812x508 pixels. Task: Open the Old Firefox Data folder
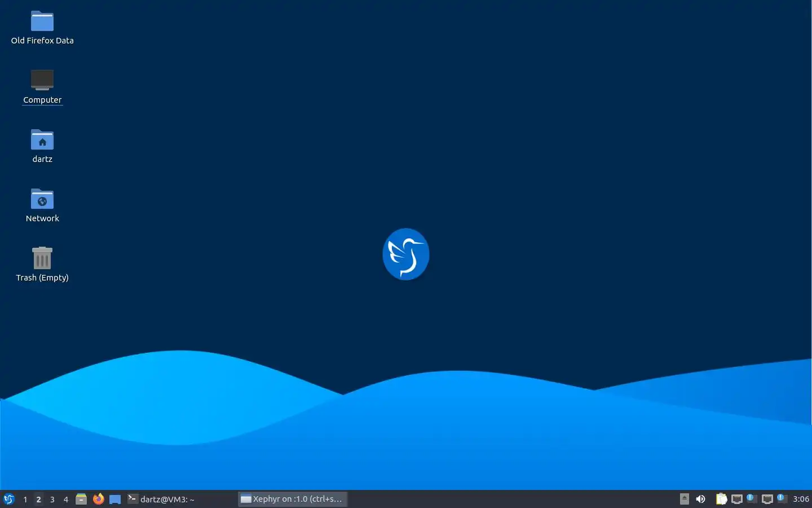click(x=42, y=27)
